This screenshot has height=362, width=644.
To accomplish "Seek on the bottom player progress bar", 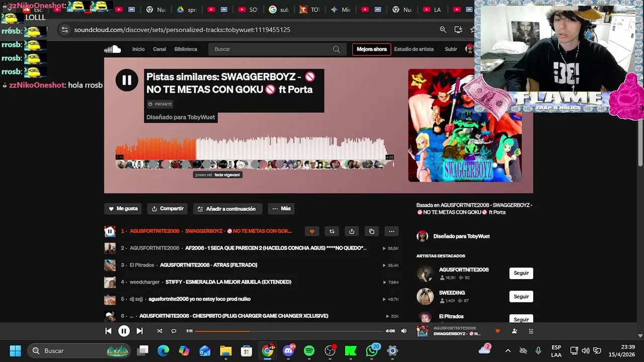I will pos(289,331).
